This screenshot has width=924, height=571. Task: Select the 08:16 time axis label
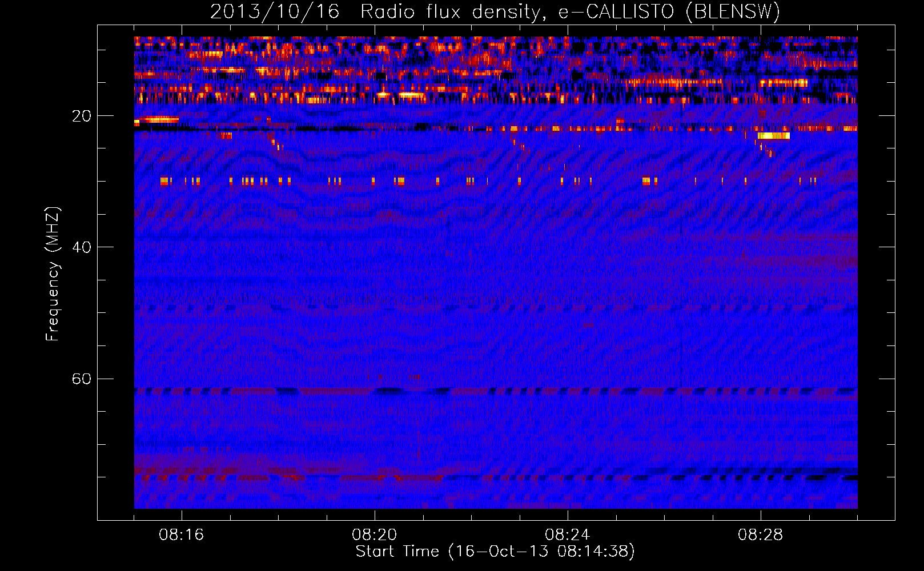182,535
